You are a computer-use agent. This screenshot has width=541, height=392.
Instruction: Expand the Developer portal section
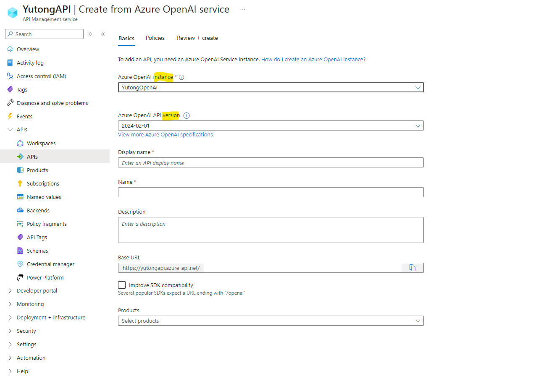[x=10, y=290]
